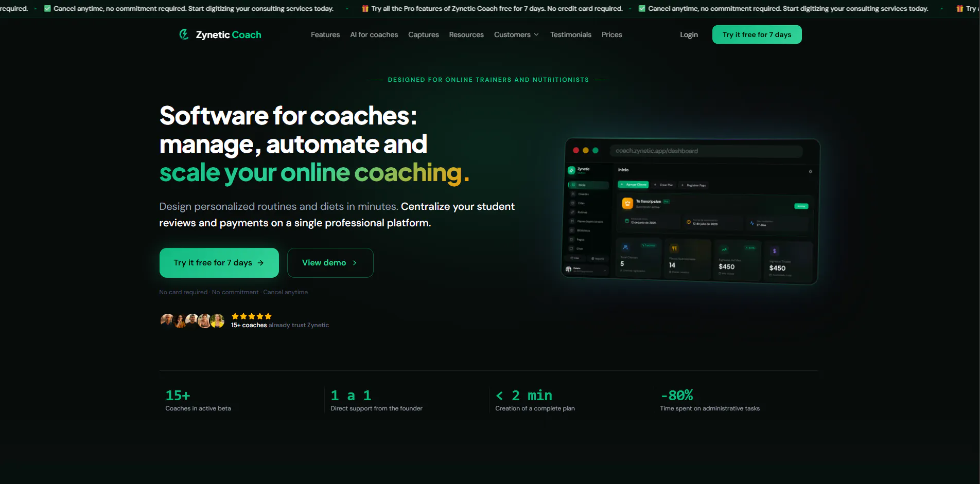Click the coach avatars group beside the stars
The height and width of the screenshot is (484, 980).
click(x=192, y=321)
